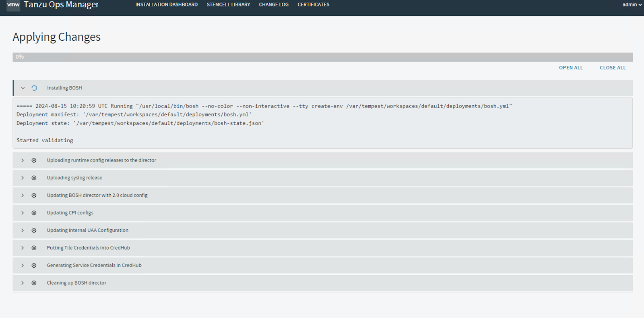This screenshot has width=644, height=318.
Task: Open the admin user dropdown
Action: pos(632,5)
